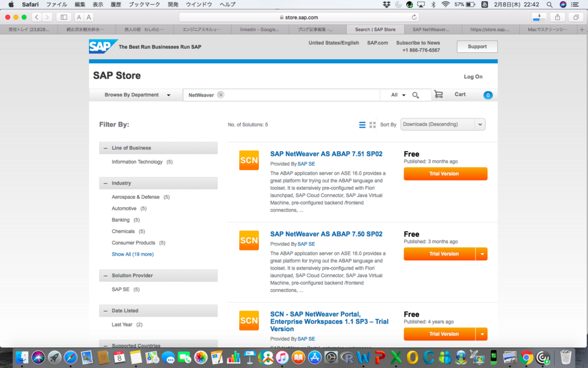
Task: Switch to the linkedin - Google browser tab
Action: tap(260, 29)
